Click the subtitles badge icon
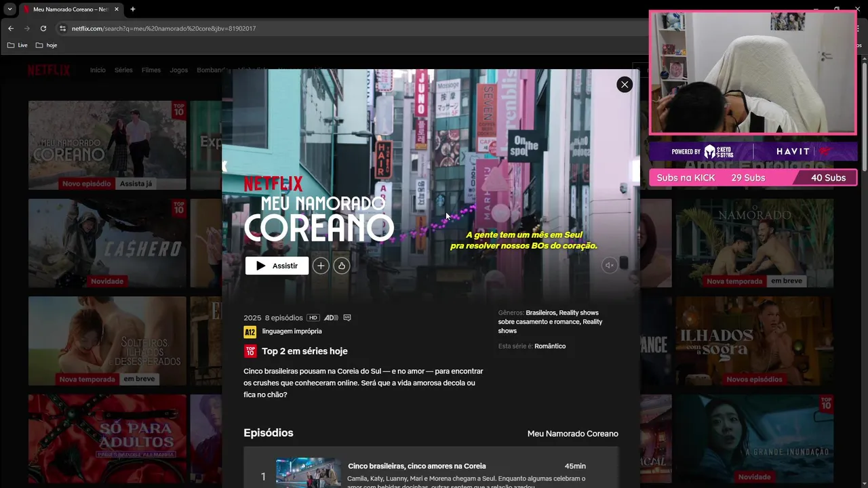Screen dimensions: 868x488 point(347,318)
